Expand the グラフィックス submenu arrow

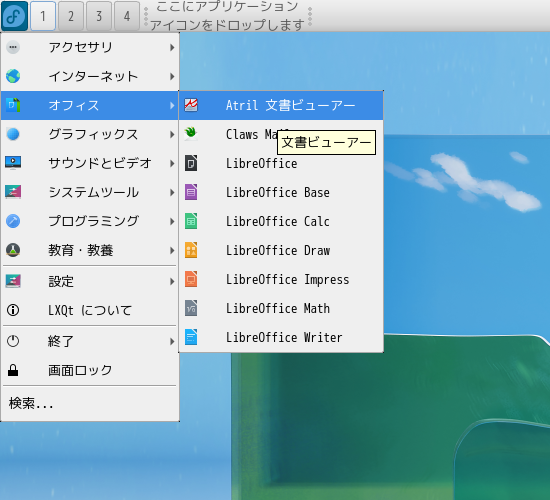pos(172,134)
